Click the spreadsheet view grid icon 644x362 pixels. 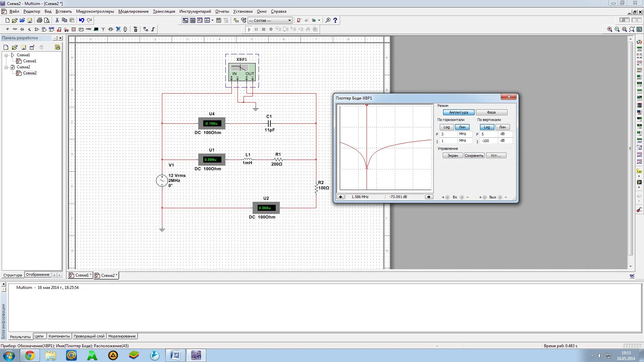(x=193, y=20)
